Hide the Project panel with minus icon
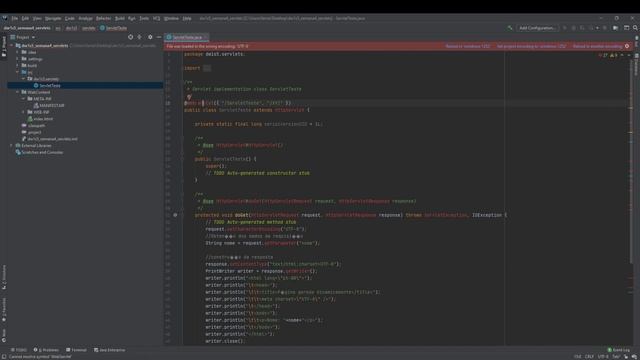This screenshot has width=640, height=360. point(159,37)
